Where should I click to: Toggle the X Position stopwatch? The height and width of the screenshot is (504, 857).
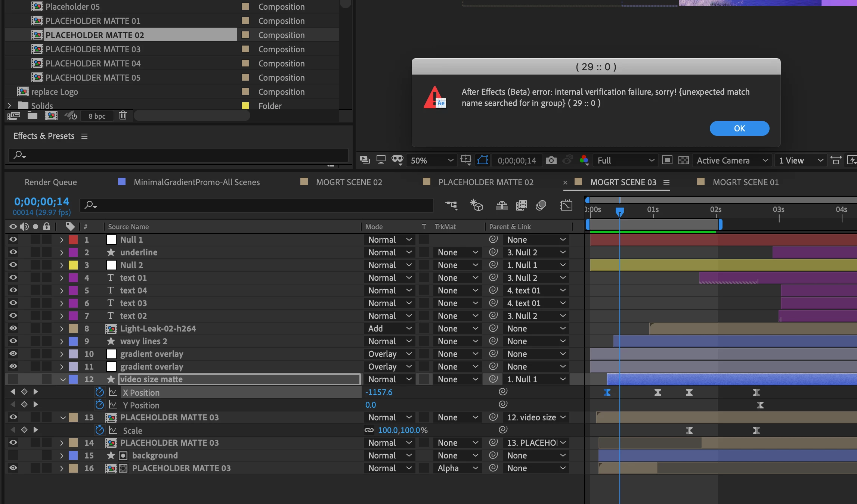click(x=99, y=392)
